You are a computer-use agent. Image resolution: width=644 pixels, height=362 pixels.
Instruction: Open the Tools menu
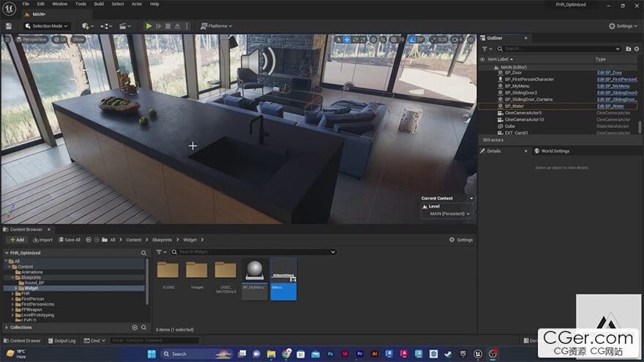[80, 4]
